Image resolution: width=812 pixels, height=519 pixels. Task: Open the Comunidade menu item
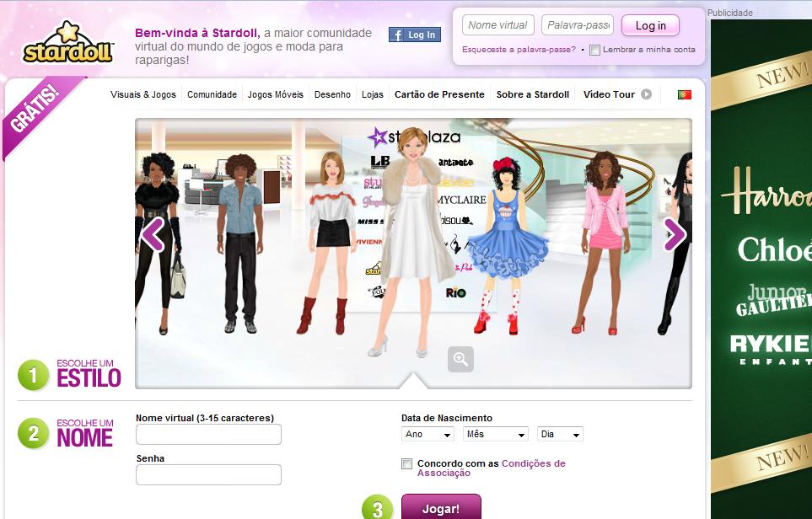click(212, 95)
